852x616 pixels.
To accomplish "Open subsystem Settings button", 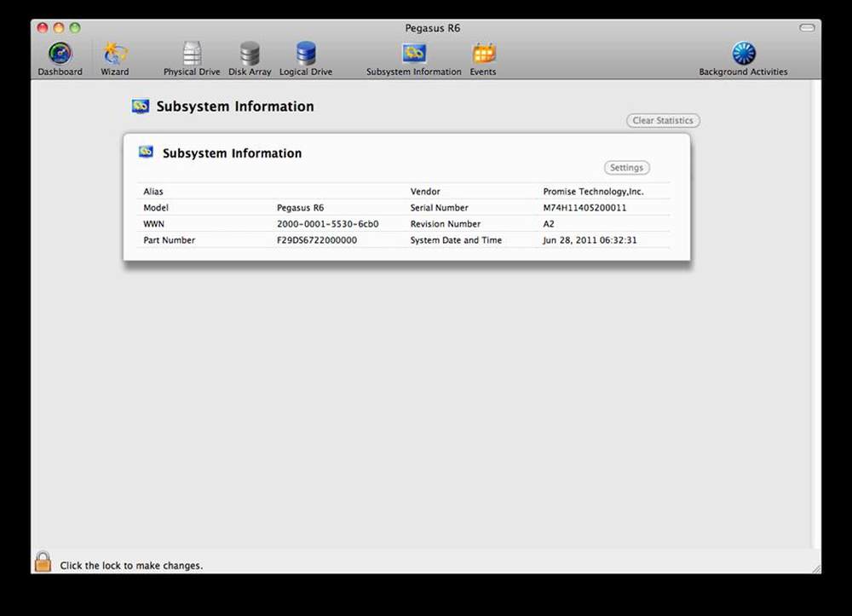I will click(626, 168).
